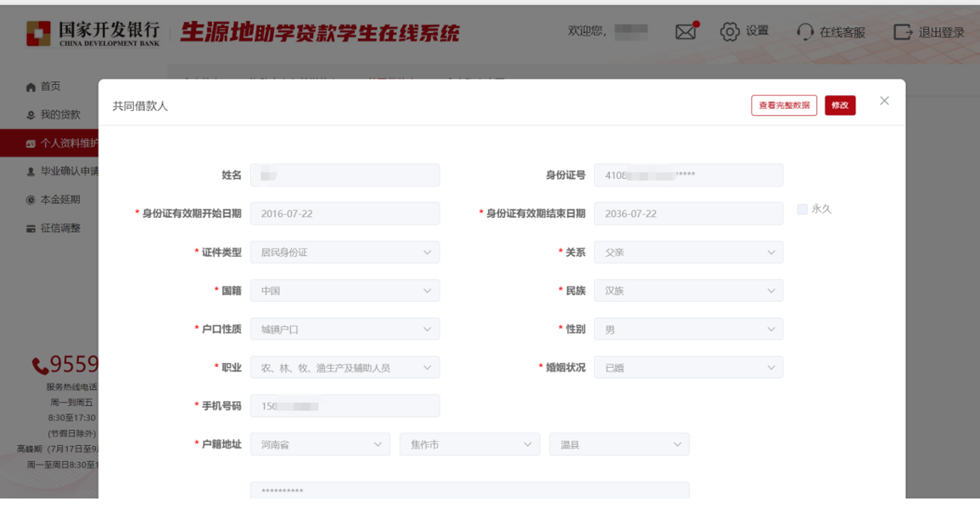The width and height of the screenshot is (980, 518).
Task: Click the 个人资料维护 sidebar icon
Action: pos(31,144)
